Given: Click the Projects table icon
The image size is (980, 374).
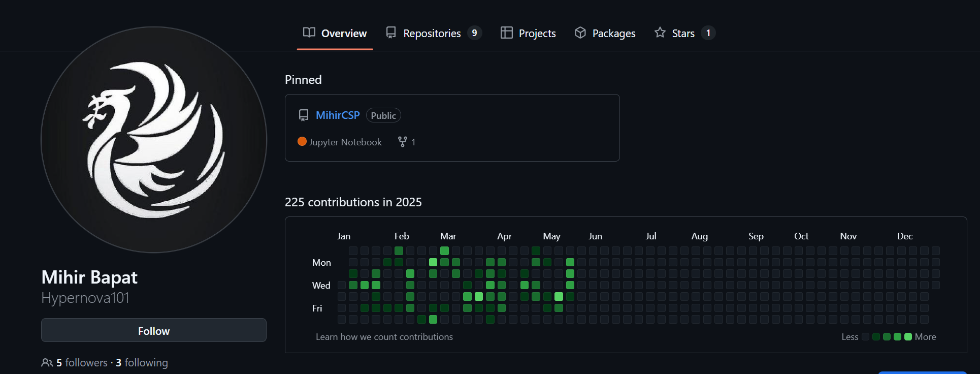Looking at the screenshot, I should click(x=507, y=33).
